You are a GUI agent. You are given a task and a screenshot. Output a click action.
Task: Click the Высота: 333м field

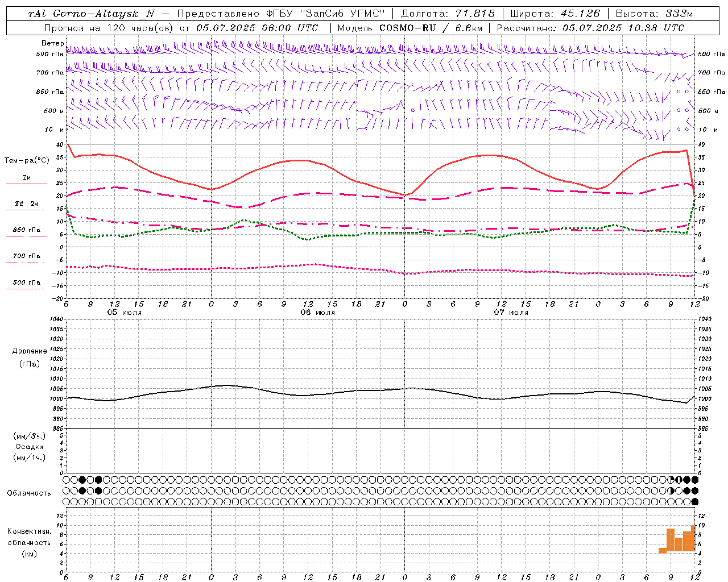click(x=655, y=14)
